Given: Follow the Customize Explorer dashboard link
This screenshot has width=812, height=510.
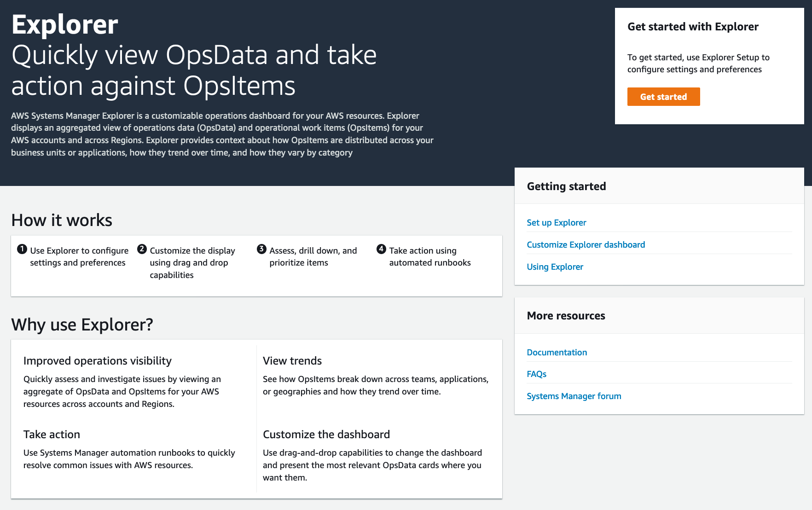Looking at the screenshot, I should 586,245.
